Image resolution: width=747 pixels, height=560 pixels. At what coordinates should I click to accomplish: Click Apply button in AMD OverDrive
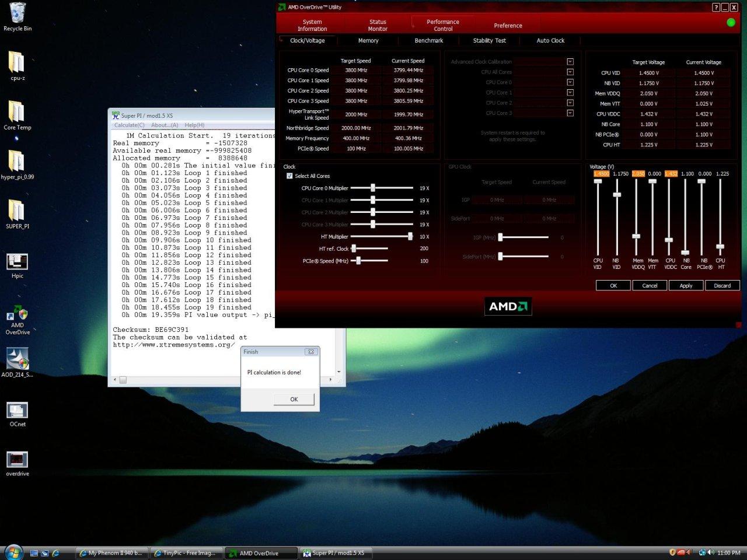(x=686, y=285)
